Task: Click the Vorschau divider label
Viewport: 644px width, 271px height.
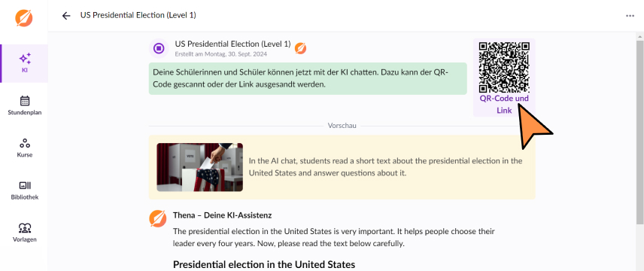Action: [x=342, y=126]
